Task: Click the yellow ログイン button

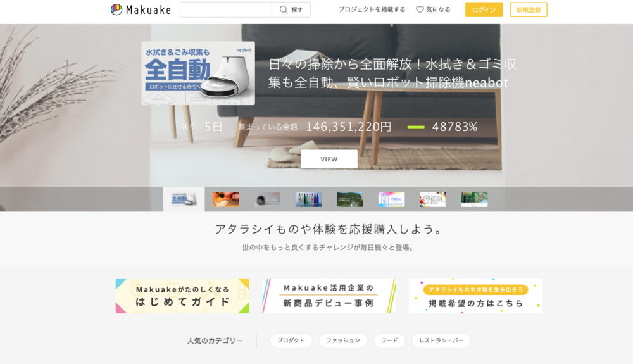Action: pos(484,9)
